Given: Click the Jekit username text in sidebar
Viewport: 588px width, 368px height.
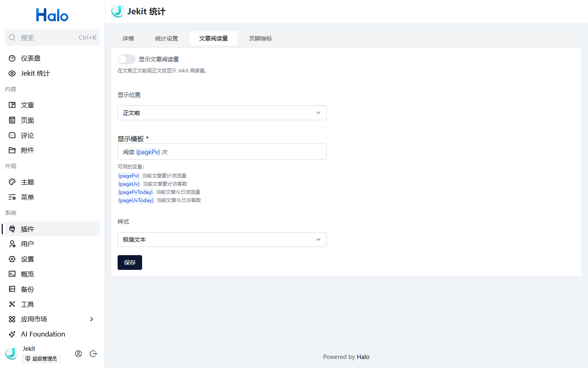Looking at the screenshot, I should click(x=29, y=349).
